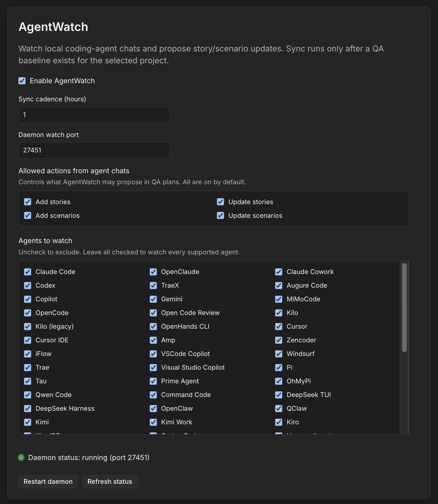This screenshot has height=504, width=438.
Task: Uncheck the DeepSeek TUI agent
Action: tap(279, 395)
